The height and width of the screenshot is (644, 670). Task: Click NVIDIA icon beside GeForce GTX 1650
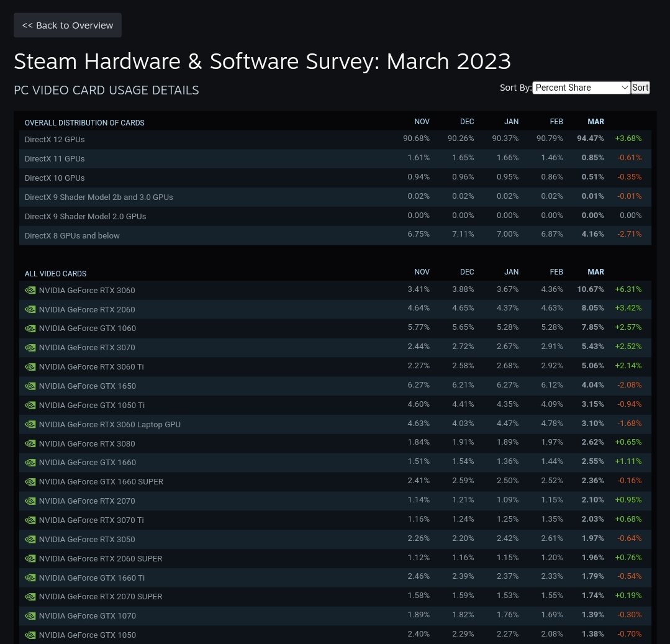pyautogui.click(x=30, y=386)
